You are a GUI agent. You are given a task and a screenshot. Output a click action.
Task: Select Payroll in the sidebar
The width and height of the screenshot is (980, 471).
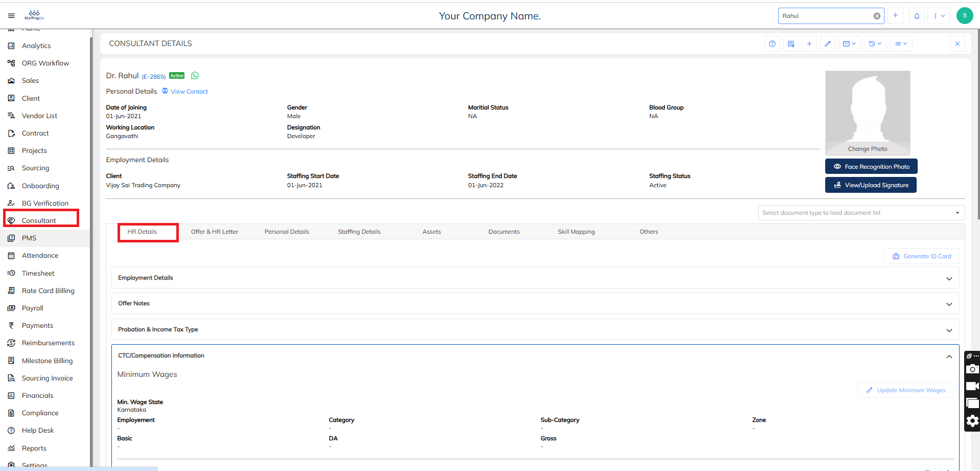click(33, 308)
